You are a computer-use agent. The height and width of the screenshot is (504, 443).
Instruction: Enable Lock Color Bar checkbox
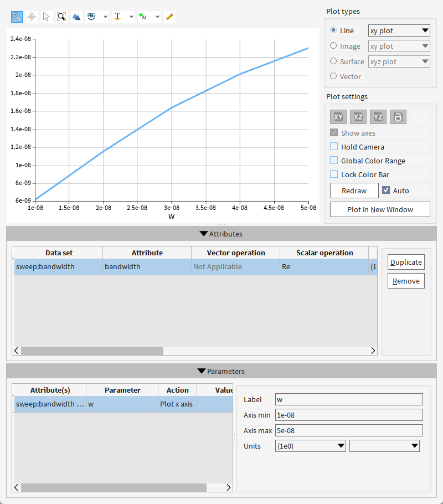tap(334, 174)
